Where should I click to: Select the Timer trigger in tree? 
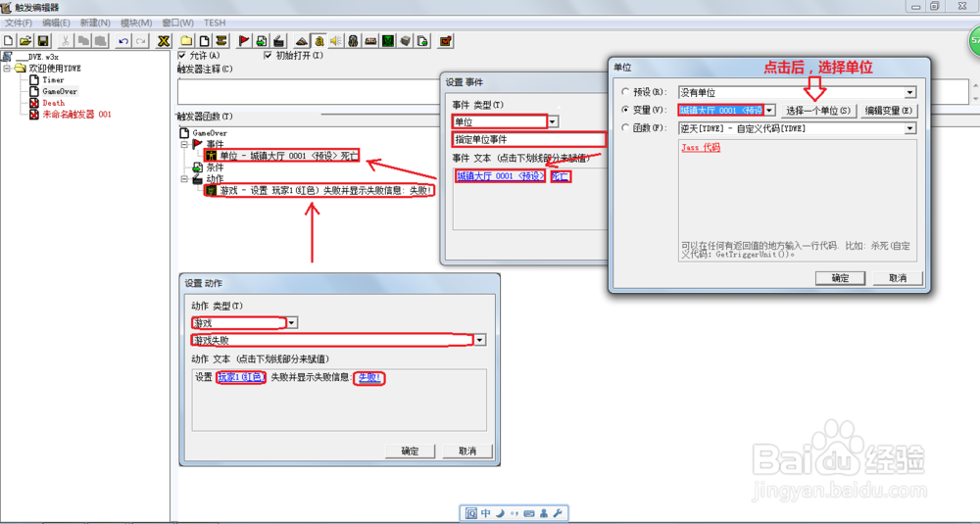pyautogui.click(x=53, y=80)
